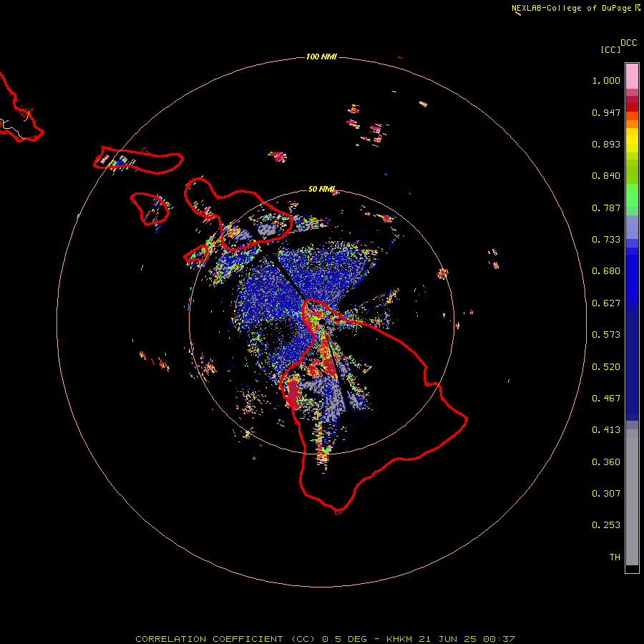
Task: Click the 0.733 color scale value
Action: (606, 240)
